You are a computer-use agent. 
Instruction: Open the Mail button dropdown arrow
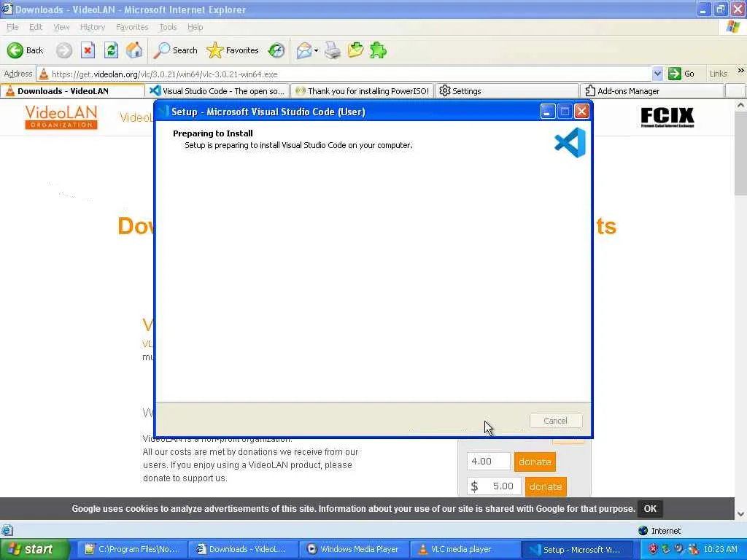click(316, 50)
